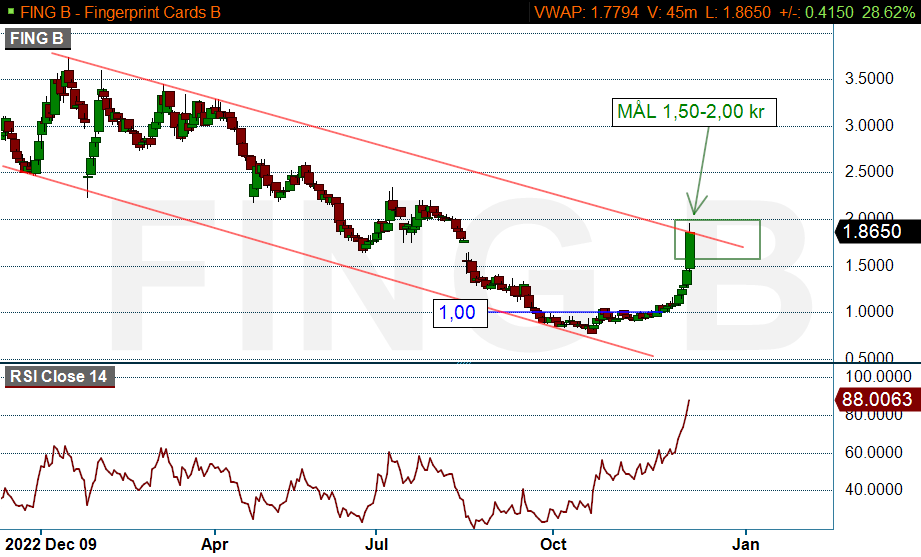The width and height of the screenshot is (921, 557).
Task: Click the L: 1.8650 last price in header
Action: click(x=738, y=12)
